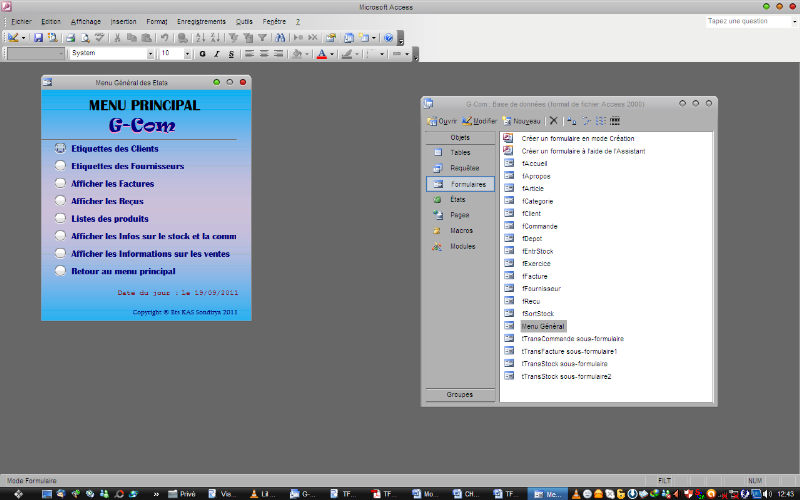Click the Cut scissors icon
Image resolution: width=800 pixels, height=500 pixels.
click(118, 37)
